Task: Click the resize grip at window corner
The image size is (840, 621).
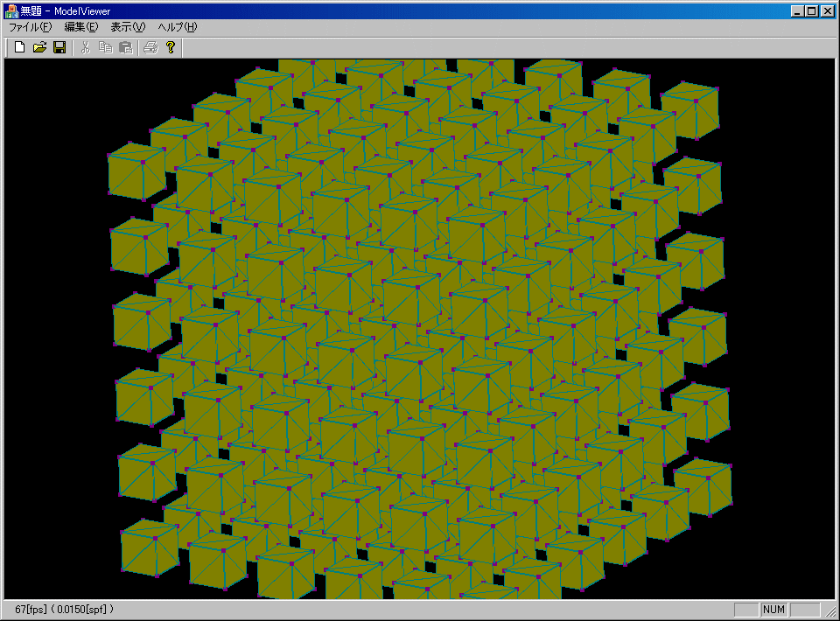Action: click(831, 612)
